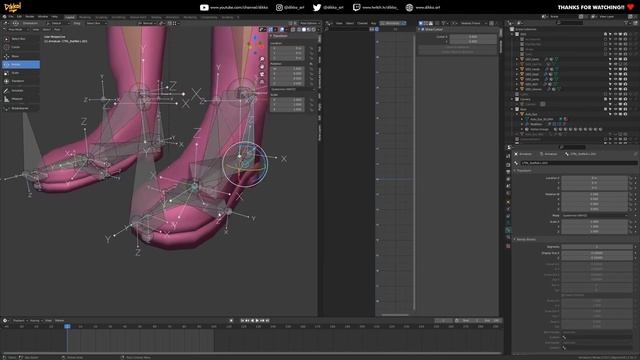Click the Blender logo menu icon
Screen dimensions: 640x360
point(4,17)
